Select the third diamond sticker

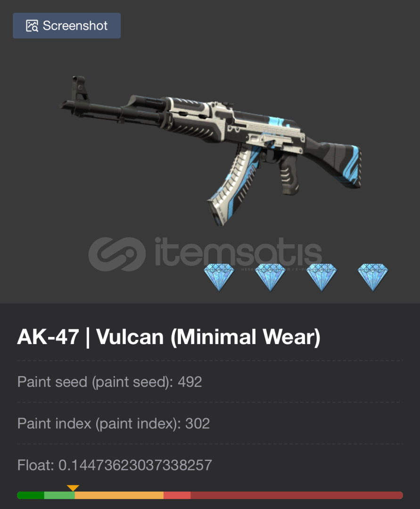point(321,277)
